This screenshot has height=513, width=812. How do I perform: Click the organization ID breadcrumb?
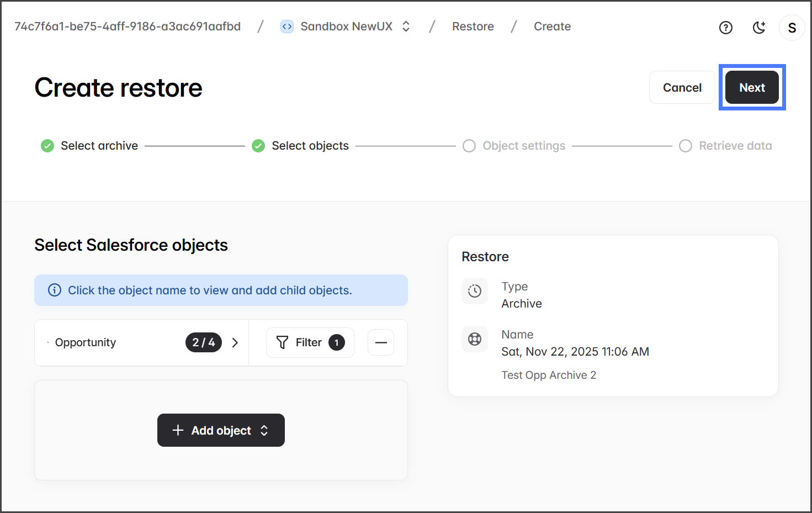coord(128,27)
